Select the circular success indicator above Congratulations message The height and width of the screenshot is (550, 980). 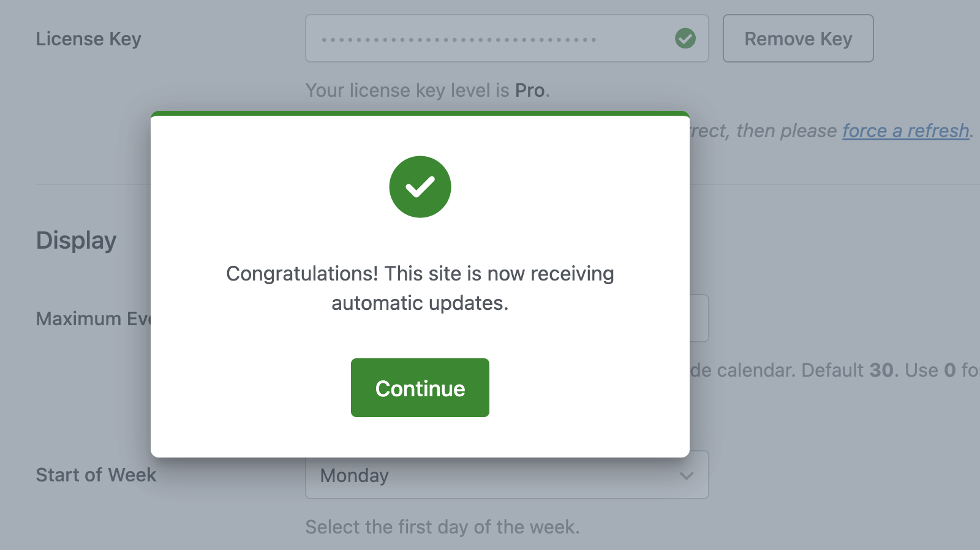coord(420,187)
